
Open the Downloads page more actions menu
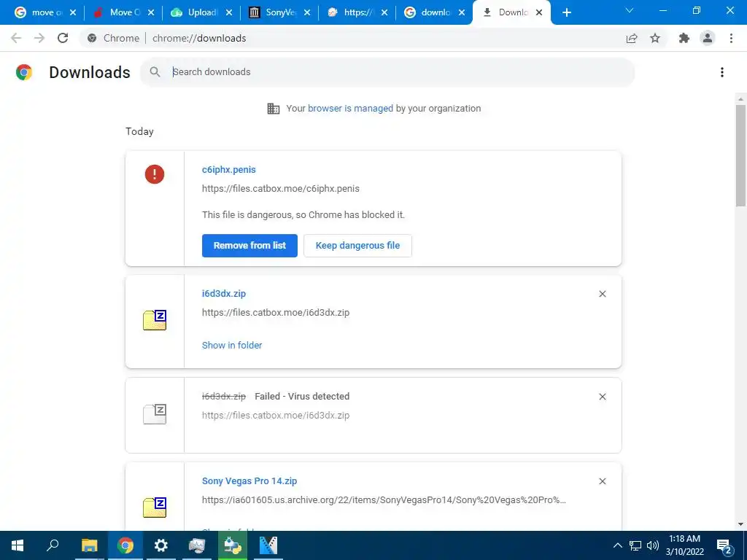722,72
